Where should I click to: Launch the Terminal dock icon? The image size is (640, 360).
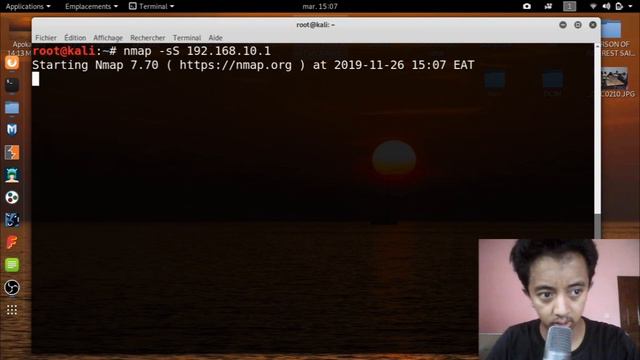[12, 85]
